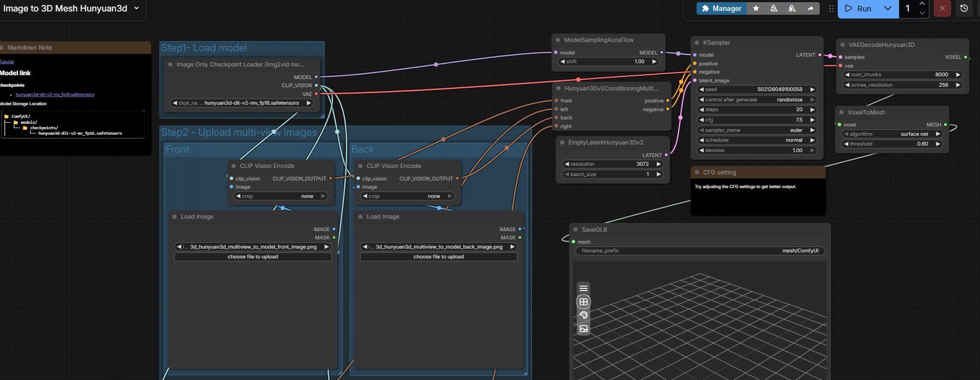Click the LATENT output port on KSampler
980x380 pixels.
[820, 55]
